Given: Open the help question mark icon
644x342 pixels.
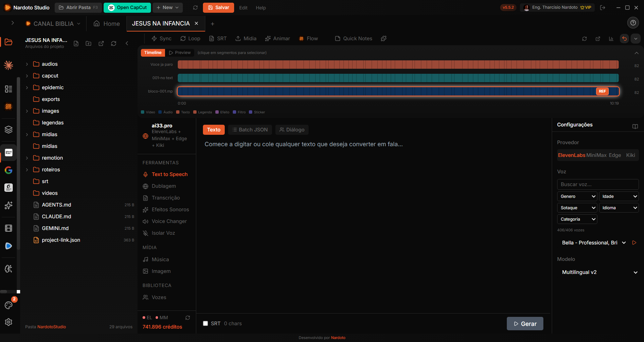Looking at the screenshot, I should pyautogui.click(x=633, y=23).
